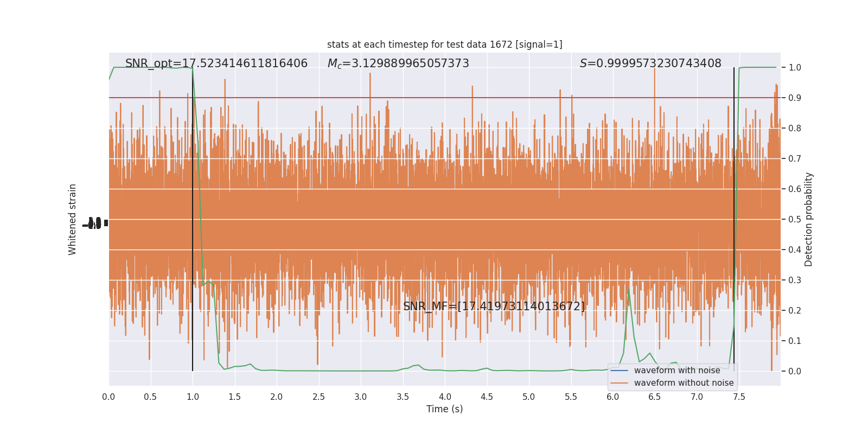Click the 0.0 tick on detection probability axis
The image size is (868, 434).
pos(795,371)
